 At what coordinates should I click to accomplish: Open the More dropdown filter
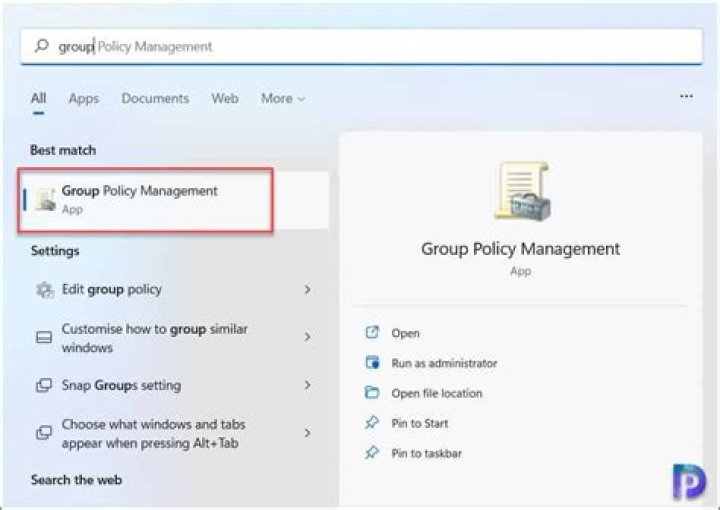283,98
